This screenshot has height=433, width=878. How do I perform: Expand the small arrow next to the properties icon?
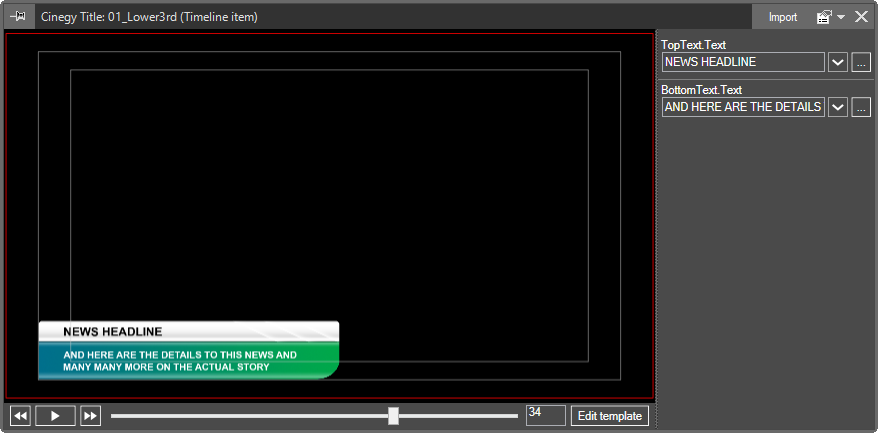click(841, 18)
